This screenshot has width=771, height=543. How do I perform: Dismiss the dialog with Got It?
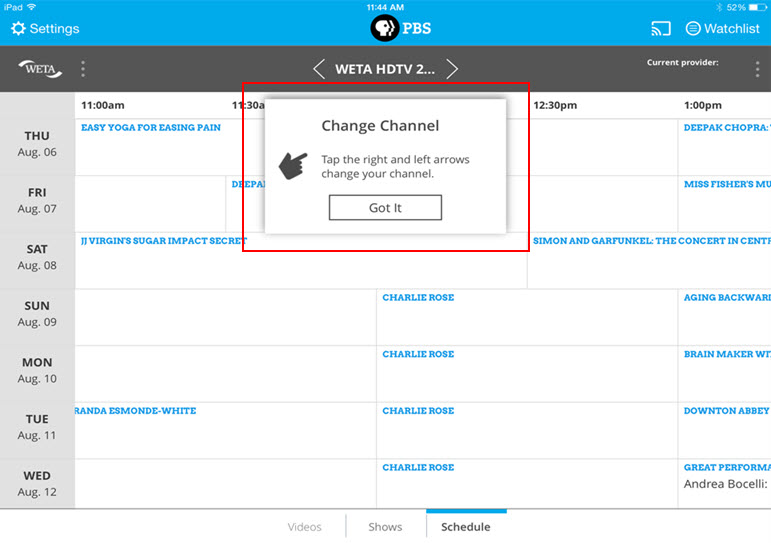385,208
